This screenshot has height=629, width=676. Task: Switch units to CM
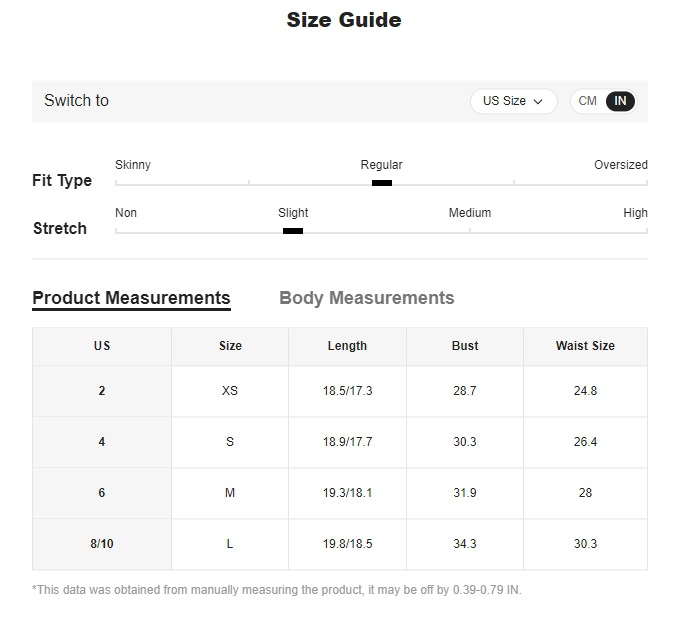[x=588, y=101]
